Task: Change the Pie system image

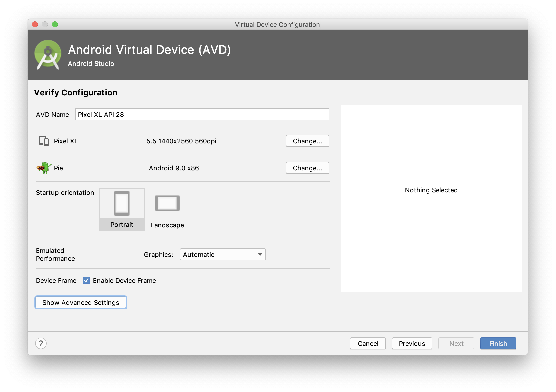Action: [x=307, y=168]
